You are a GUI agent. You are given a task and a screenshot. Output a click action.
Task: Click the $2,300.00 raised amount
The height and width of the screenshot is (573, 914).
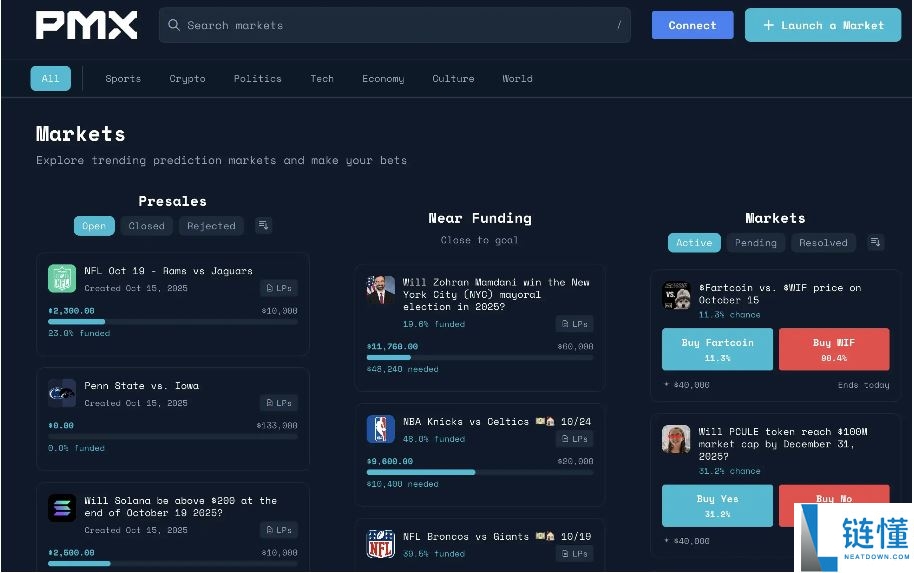point(71,311)
